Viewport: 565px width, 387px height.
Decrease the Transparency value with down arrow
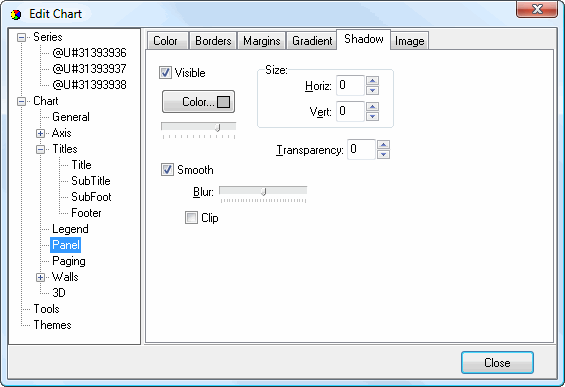(383, 154)
